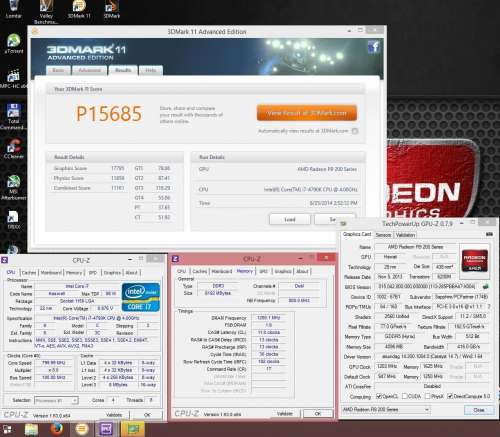The width and height of the screenshot is (500, 437).
Task: Click OK in the red CPU-Z window
Action: [x=318, y=414]
